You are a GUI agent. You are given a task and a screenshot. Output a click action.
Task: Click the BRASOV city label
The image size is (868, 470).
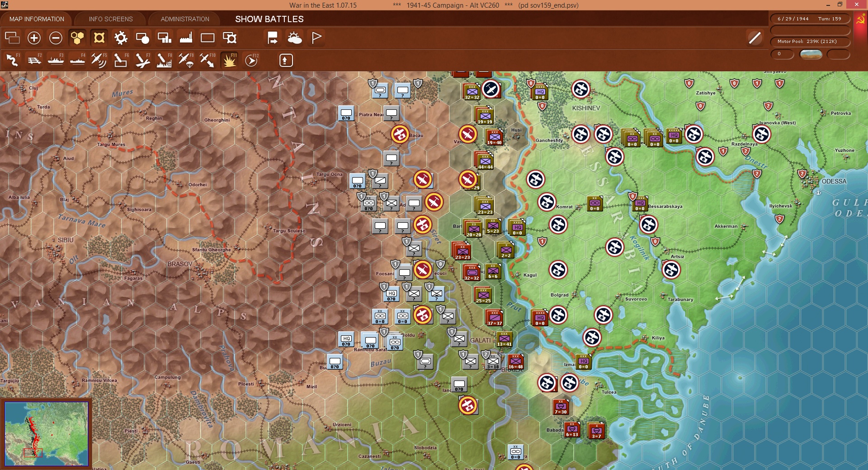click(180, 264)
